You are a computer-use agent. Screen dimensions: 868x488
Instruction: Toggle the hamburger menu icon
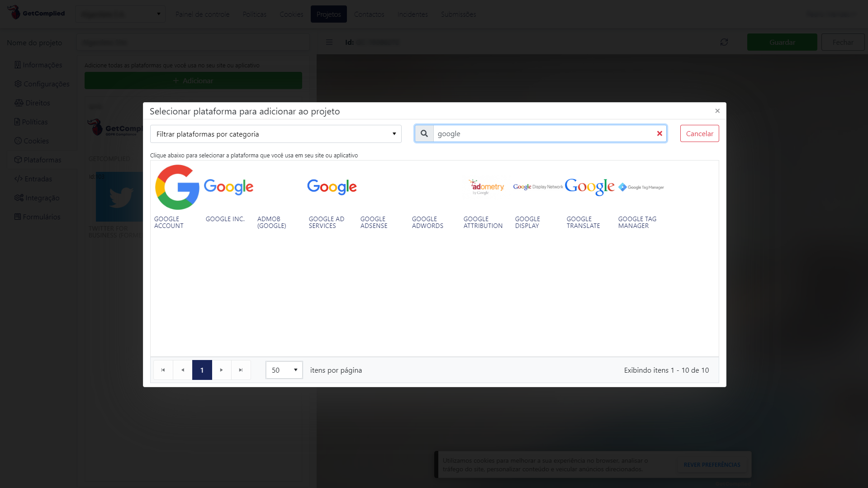[x=329, y=42]
